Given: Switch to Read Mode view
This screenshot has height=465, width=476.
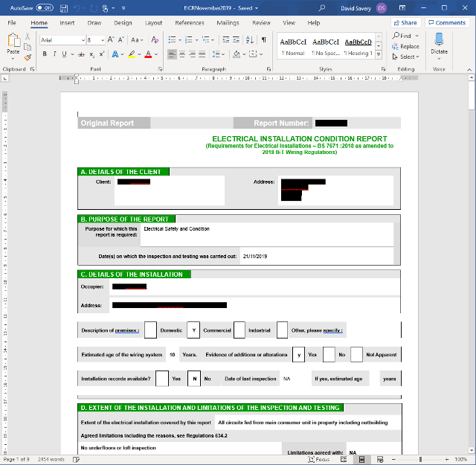Looking at the screenshot, I should click(x=344, y=460).
